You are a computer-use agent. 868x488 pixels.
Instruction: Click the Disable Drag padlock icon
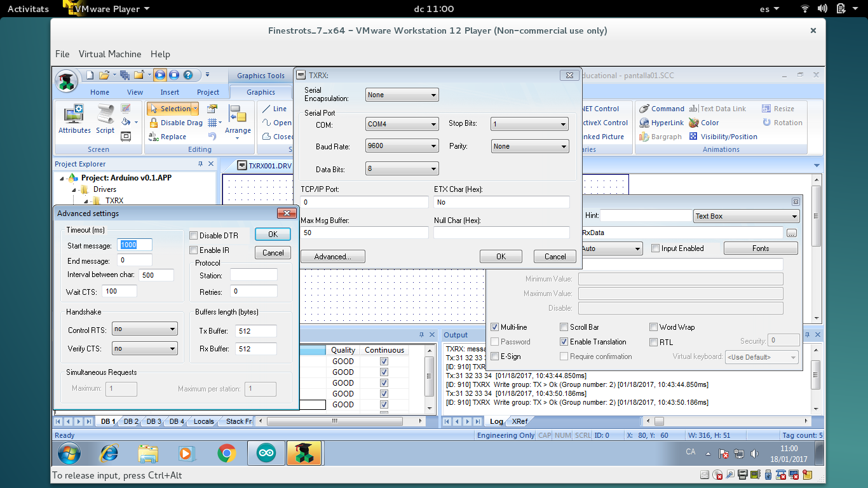pos(153,123)
